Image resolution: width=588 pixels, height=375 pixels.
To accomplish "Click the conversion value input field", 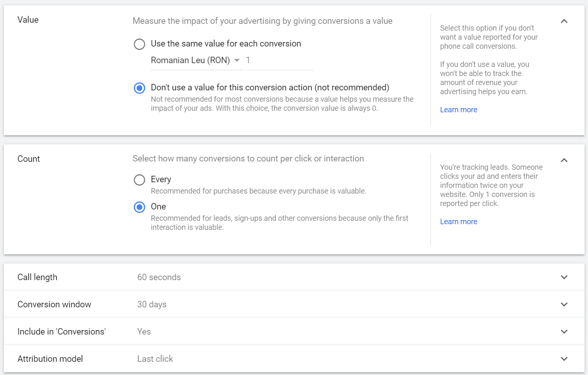I will (x=279, y=60).
